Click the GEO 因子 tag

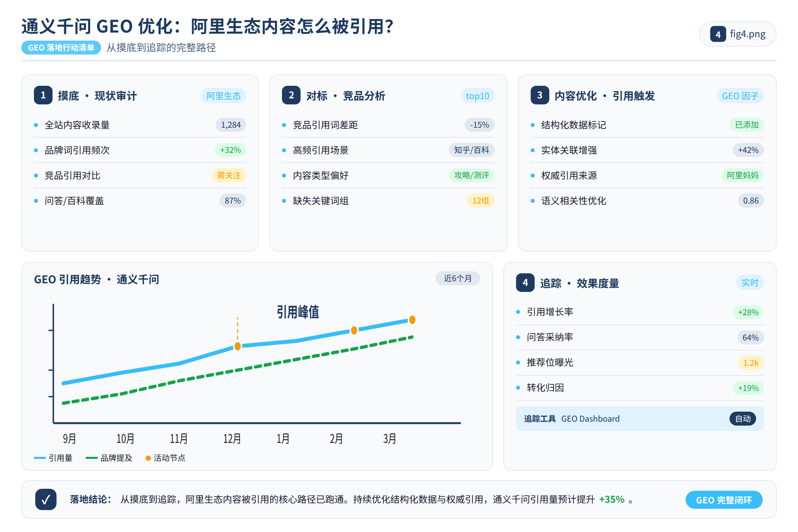pyautogui.click(x=740, y=96)
